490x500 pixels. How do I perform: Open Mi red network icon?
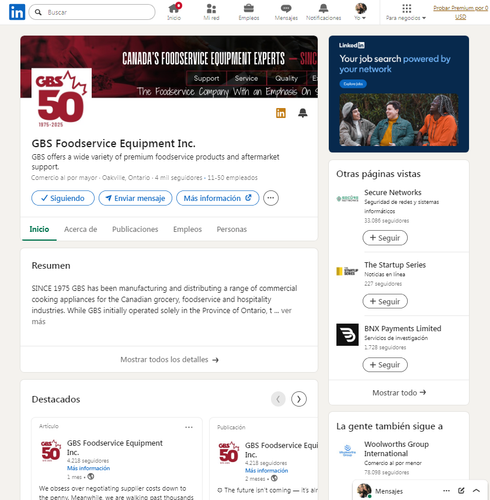pyautogui.click(x=211, y=12)
